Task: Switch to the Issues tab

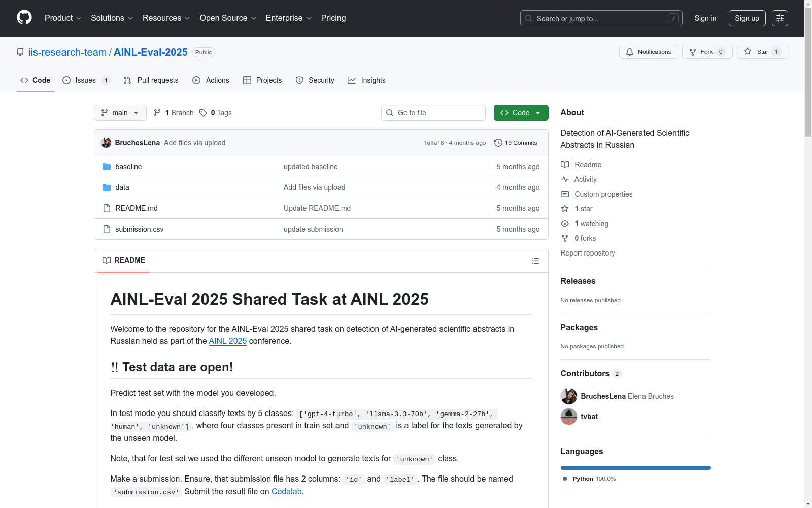Action: [86, 80]
